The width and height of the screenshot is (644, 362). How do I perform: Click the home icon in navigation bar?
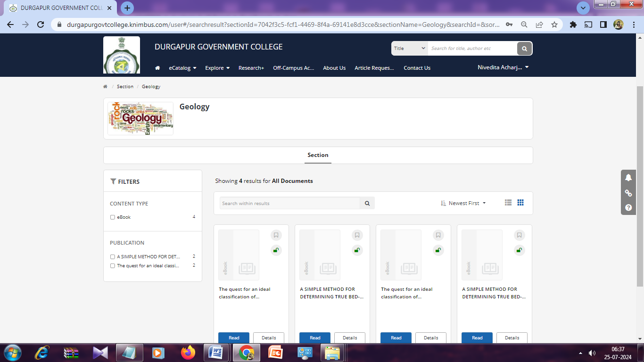(157, 68)
